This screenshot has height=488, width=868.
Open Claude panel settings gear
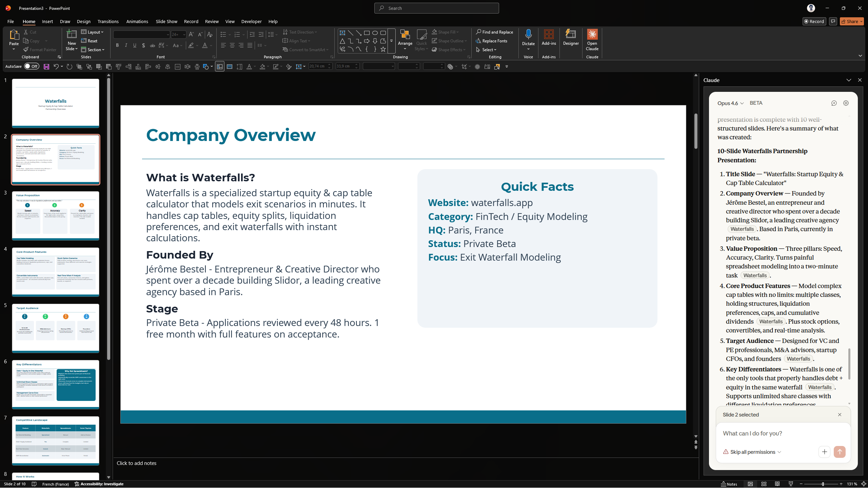coord(846,103)
